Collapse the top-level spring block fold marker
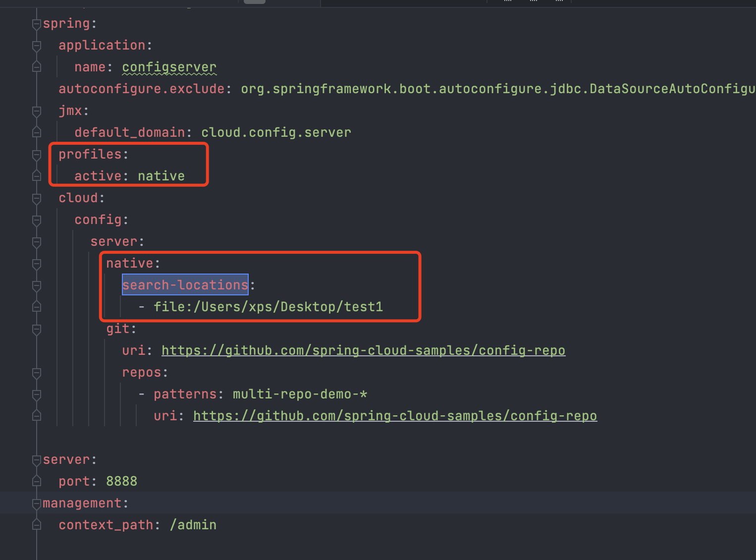The image size is (756, 560). pyautogui.click(x=36, y=24)
